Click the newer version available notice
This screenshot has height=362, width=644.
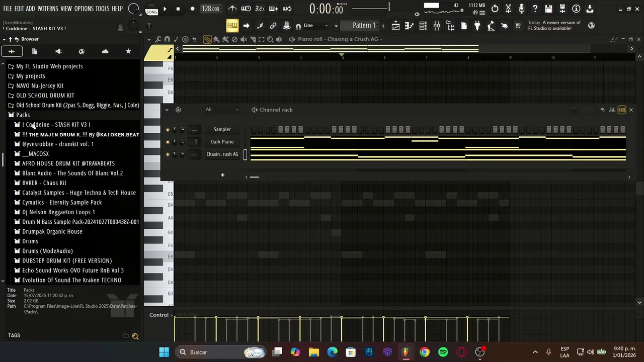[x=554, y=26]
